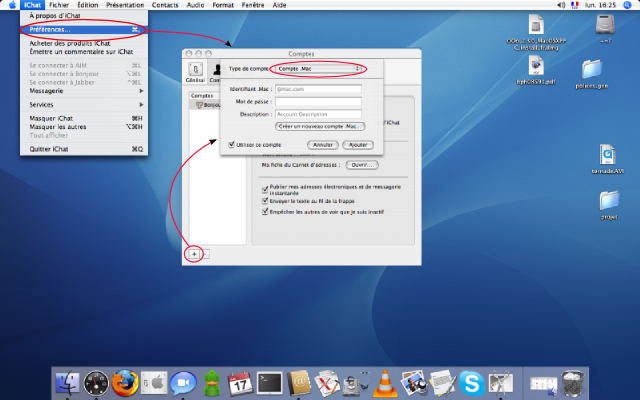This screenshot has height=400, width=640.
Task: Open the Audio menu
Action: (x=195, y=5)
